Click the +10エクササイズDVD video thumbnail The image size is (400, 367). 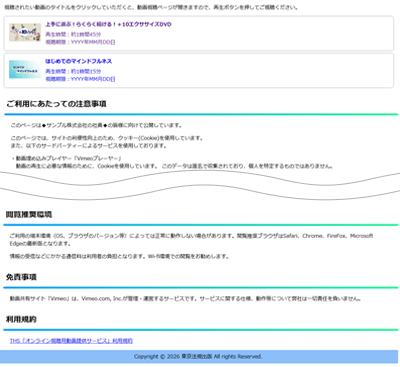tap(25, 32)
